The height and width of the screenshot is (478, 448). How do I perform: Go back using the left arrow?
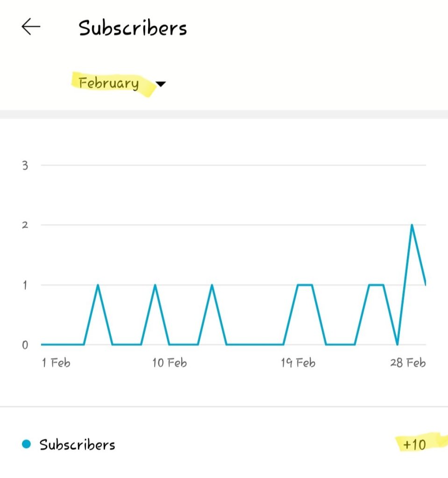pyautogui.click(x=31, y=28)
